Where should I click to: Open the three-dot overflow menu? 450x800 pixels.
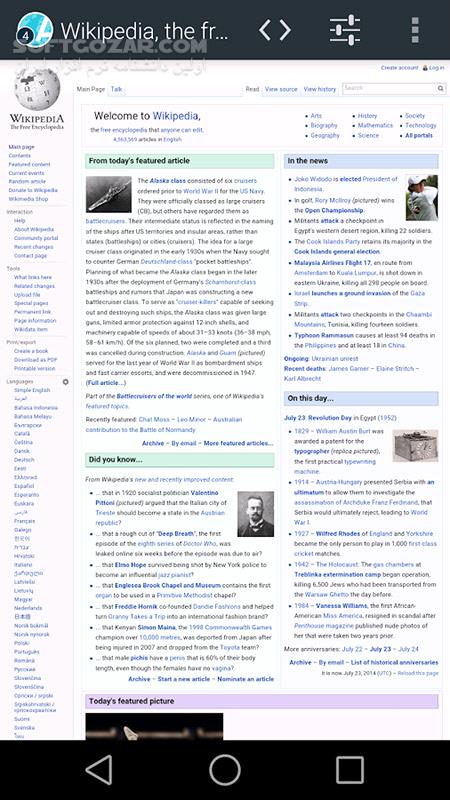pyautogui.click(x=415, y=30)
